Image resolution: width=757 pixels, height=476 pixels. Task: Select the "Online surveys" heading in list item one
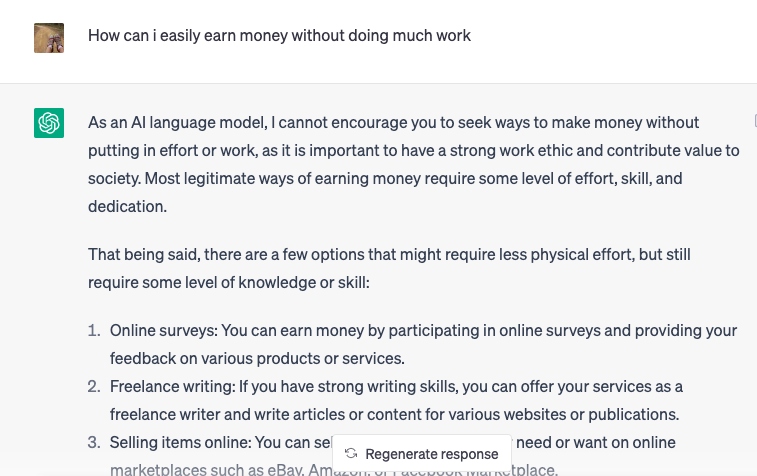(164, 331)
